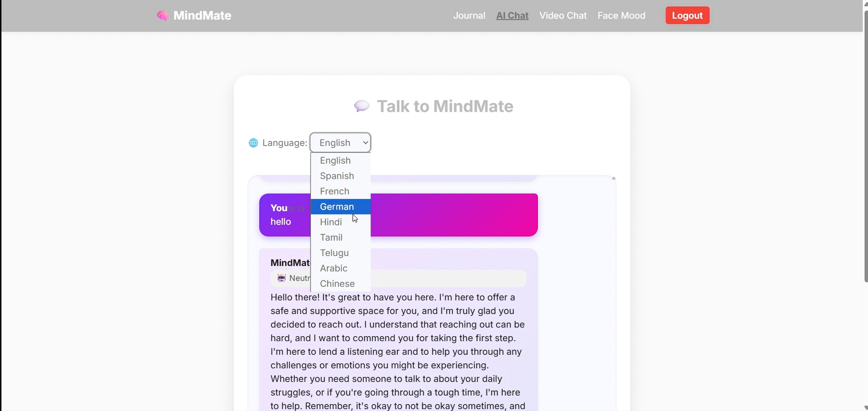Viewport: 868px width, 411px height.
Task: Click the Neutral mood emoji icon
Action: [x=282, y=278]
